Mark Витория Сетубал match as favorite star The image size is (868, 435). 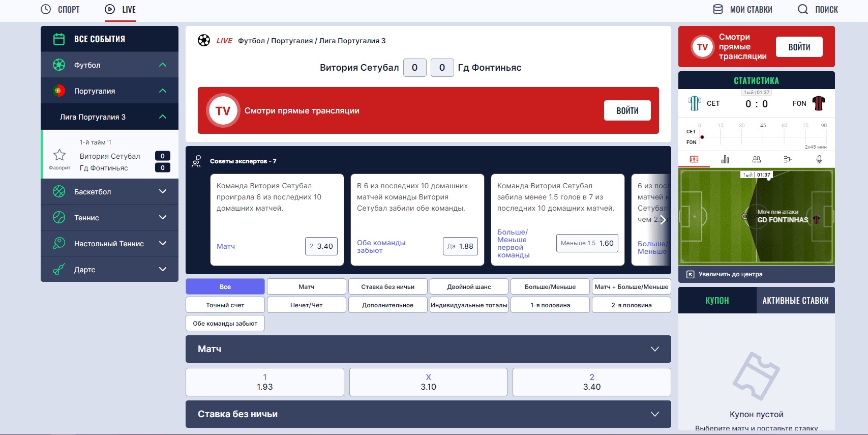(x=59, y=155)
